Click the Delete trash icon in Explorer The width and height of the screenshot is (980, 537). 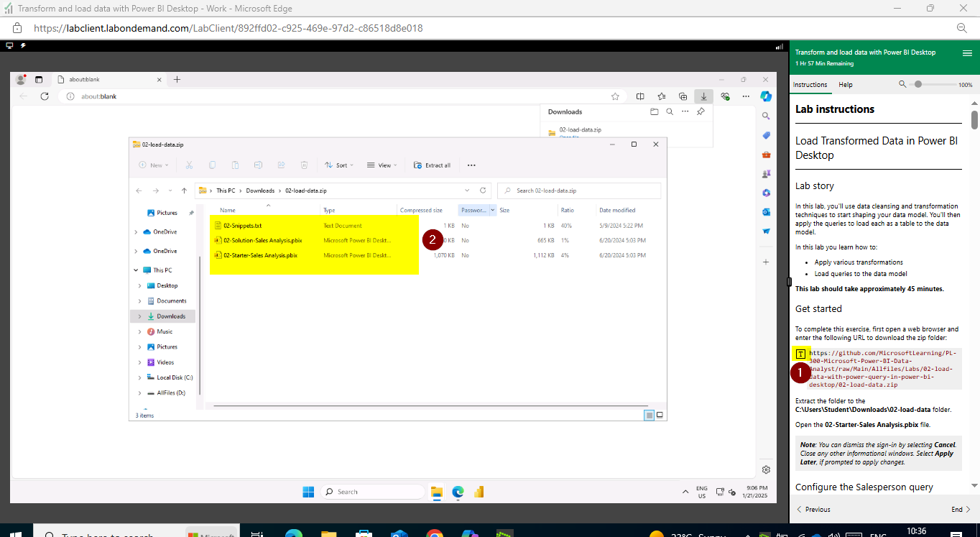[x=304, y=165]
